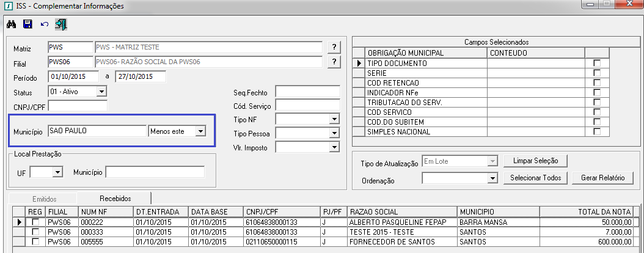Tick checkbox for TIPO DOCUMENTO
Image resolution: width=644 pixels, height=253 pixels.
click(x=597, y=64)
